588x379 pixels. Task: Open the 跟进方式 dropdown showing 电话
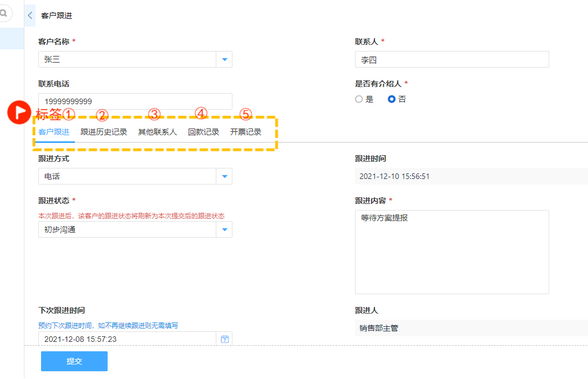(224, 176)
